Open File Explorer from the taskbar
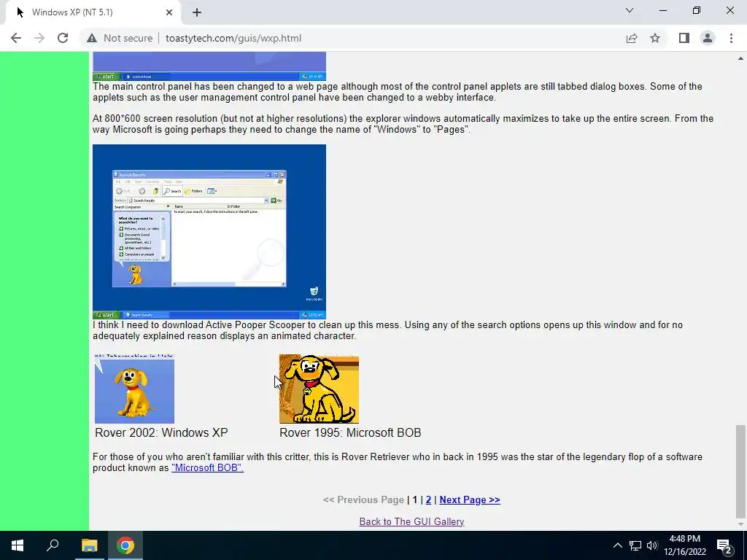This screenshot has height=560, width=747. (89, 545)
